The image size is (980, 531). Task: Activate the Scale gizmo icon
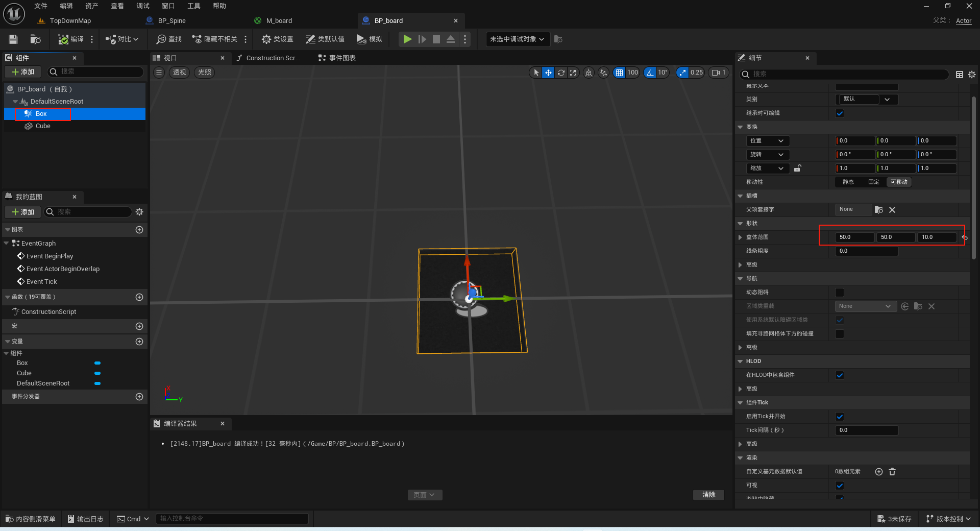(573, 73)
